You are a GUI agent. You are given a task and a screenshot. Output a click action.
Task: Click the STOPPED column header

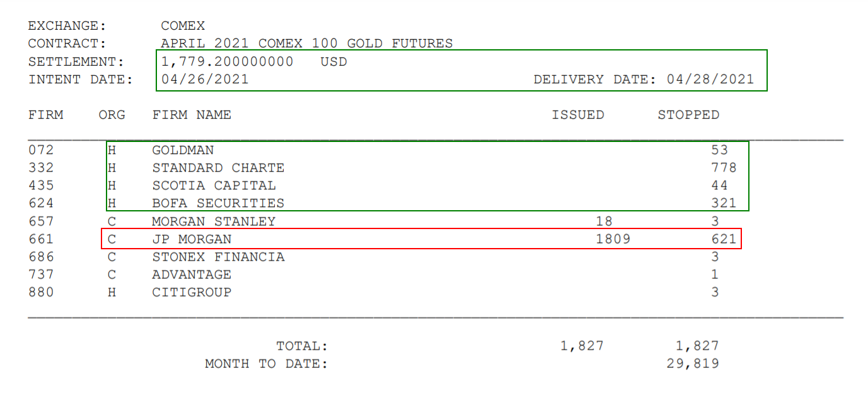[x=688, y=115]
